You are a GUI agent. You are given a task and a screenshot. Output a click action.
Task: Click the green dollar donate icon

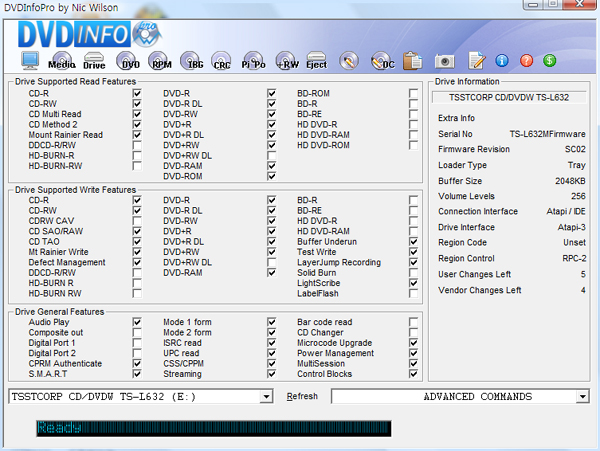(x=549, y=60)
